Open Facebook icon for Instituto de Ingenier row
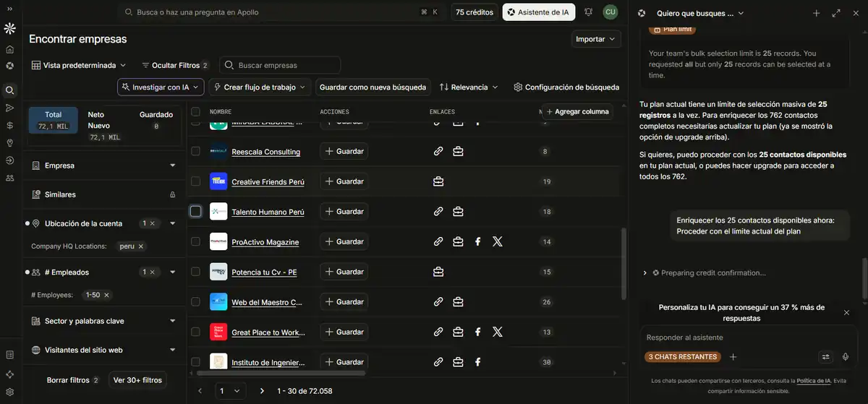Image resolution: width=868 pixels, height=404 pixels. pos(477,362)
